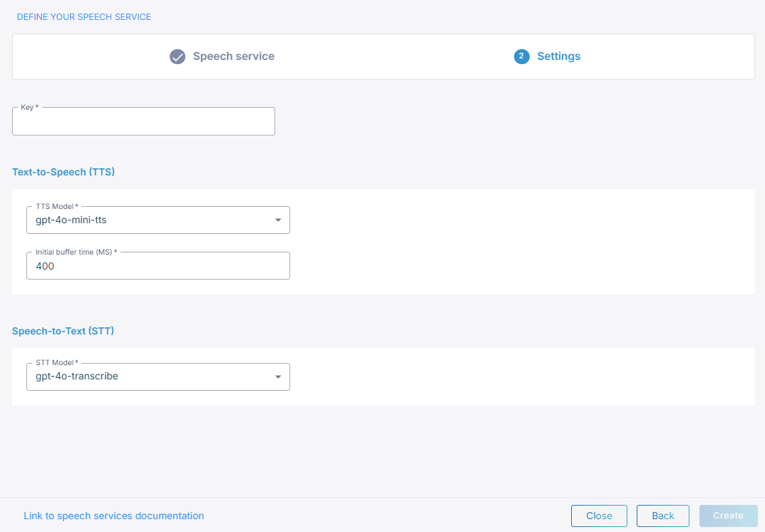Click the Define Your Speech Service title

pos(84,16)
